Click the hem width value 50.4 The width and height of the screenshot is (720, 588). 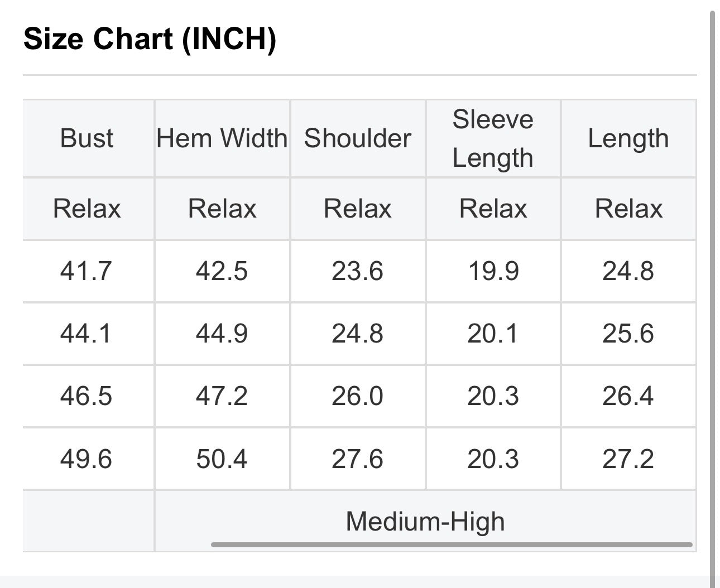pyautogui.click(x=222, y=459)
